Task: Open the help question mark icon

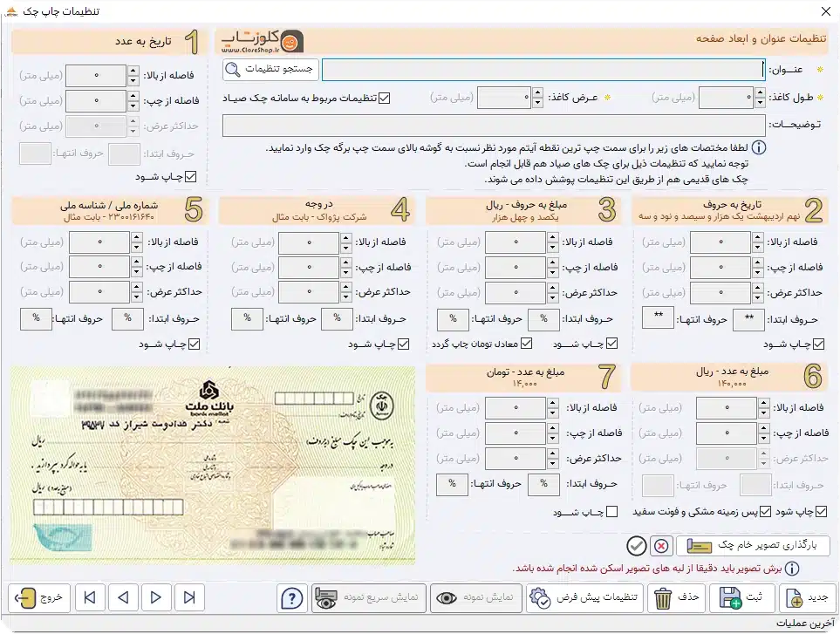Action: point(292,598)
